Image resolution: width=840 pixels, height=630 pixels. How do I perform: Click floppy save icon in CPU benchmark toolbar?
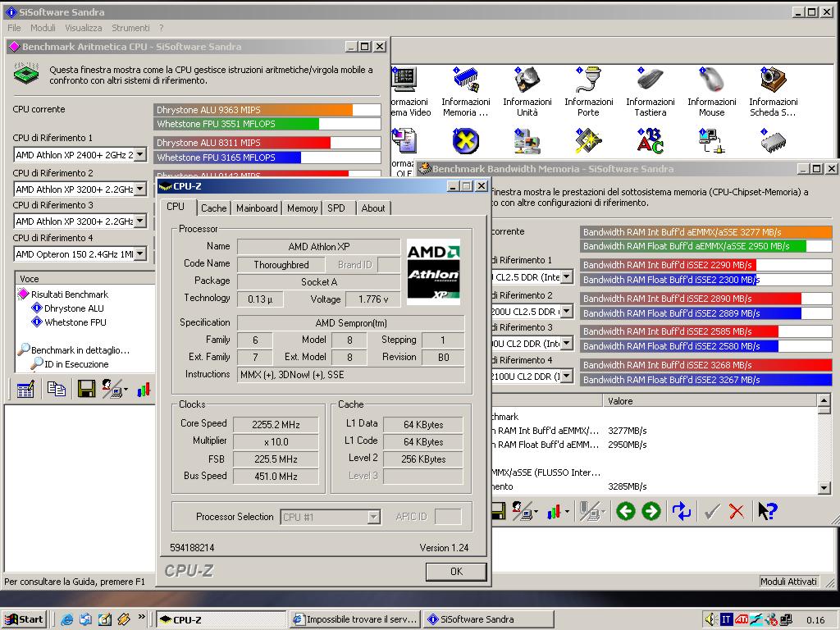click(86, 389)
